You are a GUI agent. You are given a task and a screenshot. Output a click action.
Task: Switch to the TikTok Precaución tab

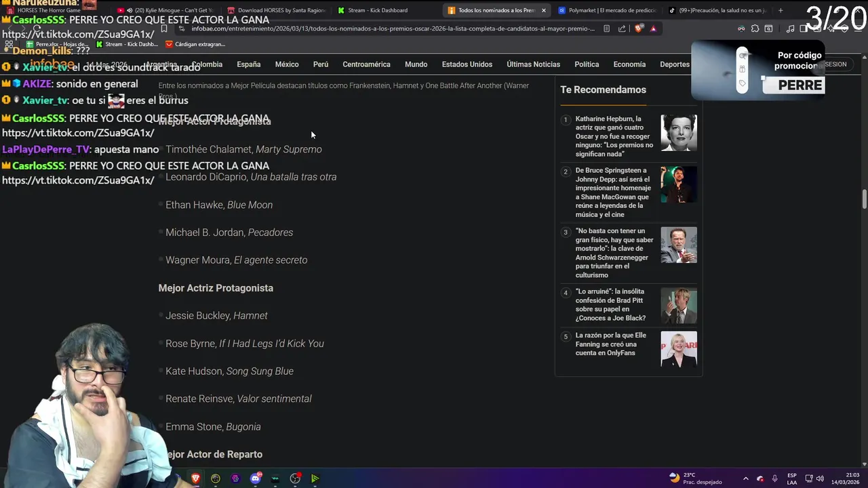pos(717,10)
